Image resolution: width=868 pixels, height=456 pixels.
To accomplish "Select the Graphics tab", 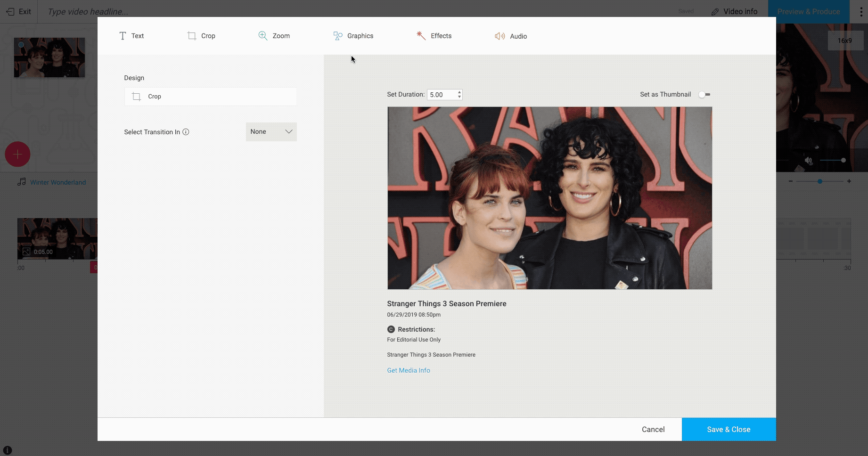I will (353, 36).
